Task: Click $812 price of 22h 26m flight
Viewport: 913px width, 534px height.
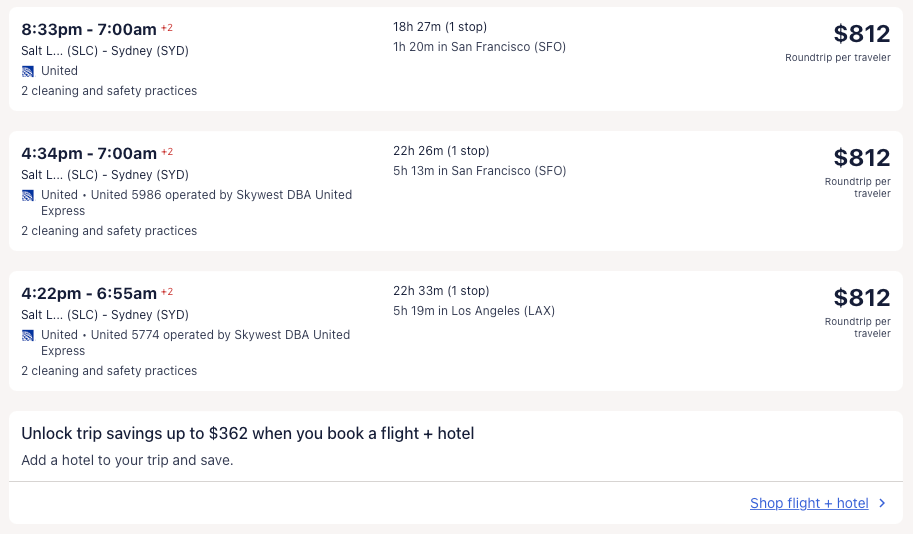Action: (861, 158)
